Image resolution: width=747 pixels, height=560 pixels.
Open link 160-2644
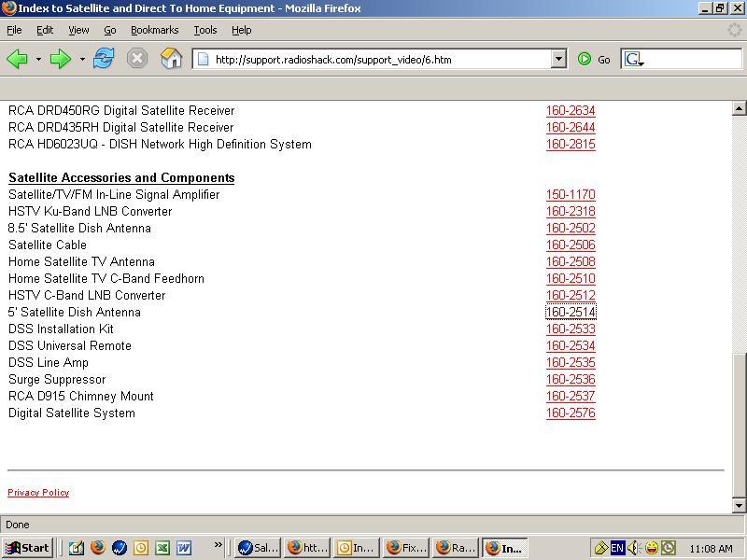click(571, 127)
